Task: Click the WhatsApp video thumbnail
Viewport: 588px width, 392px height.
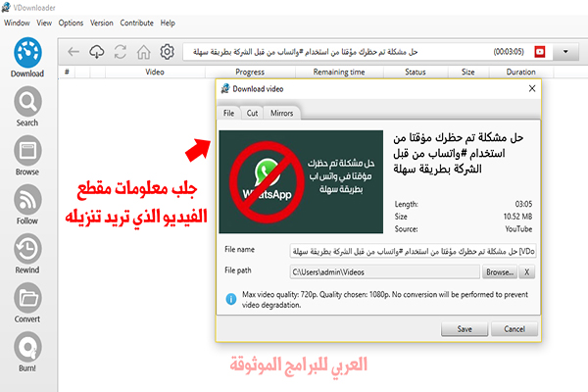Action: pyautogui.click(x=301, y=182)
